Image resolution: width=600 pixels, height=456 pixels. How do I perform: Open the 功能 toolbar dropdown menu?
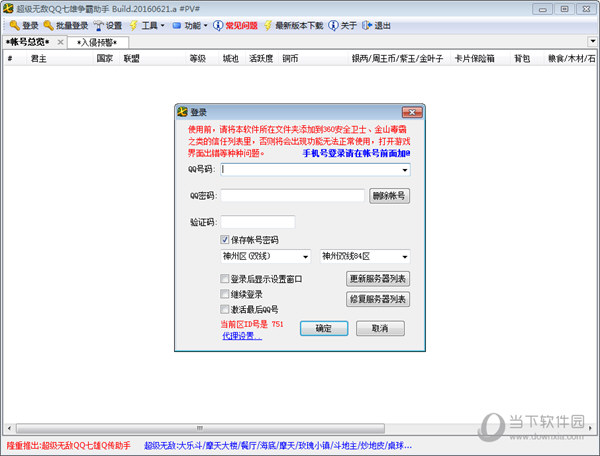205,26
